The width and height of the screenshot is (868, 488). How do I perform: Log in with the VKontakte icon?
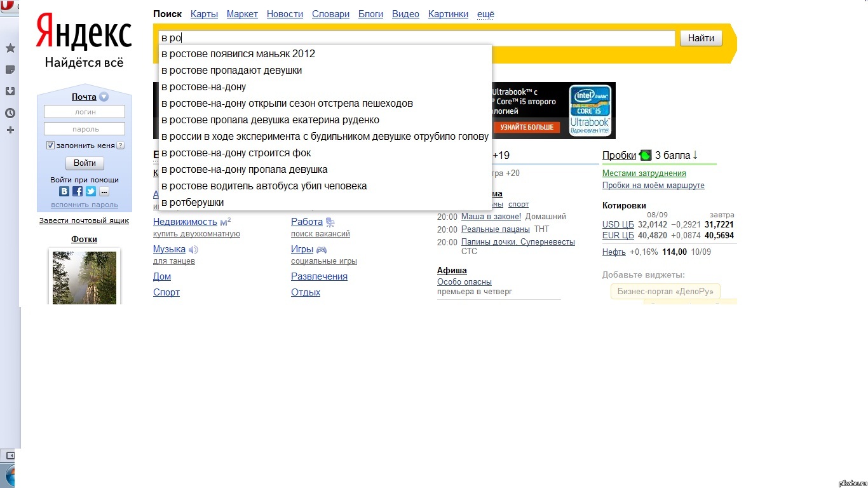(64, 191)
